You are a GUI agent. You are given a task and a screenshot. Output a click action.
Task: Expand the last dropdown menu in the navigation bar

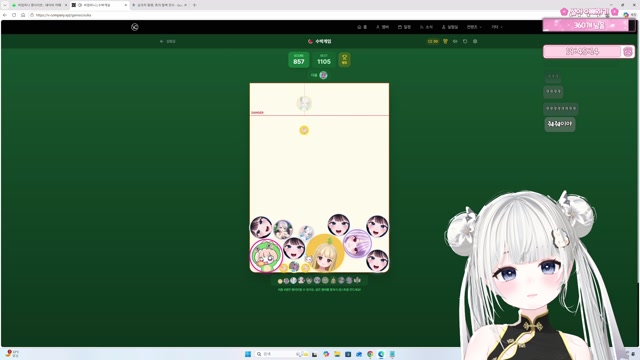coord(497,27)
